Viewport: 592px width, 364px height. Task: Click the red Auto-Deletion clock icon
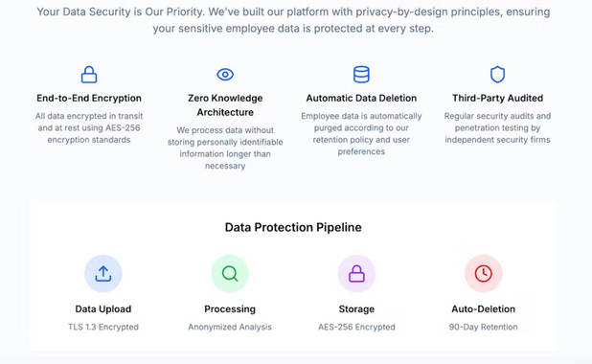(x=483, y=273)
